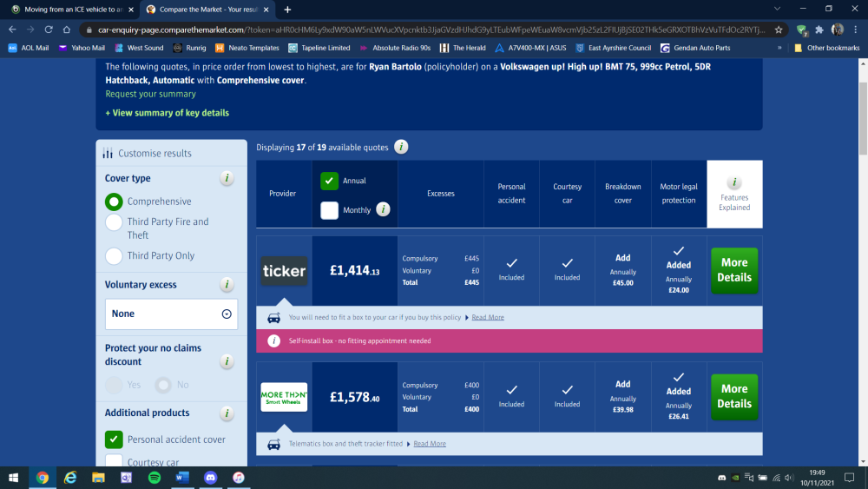Switch to Compare the Market tab

[207, 10]
